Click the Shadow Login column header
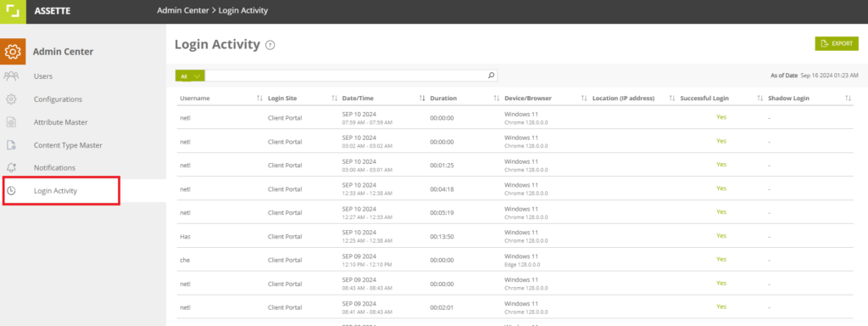 point(789,98)
